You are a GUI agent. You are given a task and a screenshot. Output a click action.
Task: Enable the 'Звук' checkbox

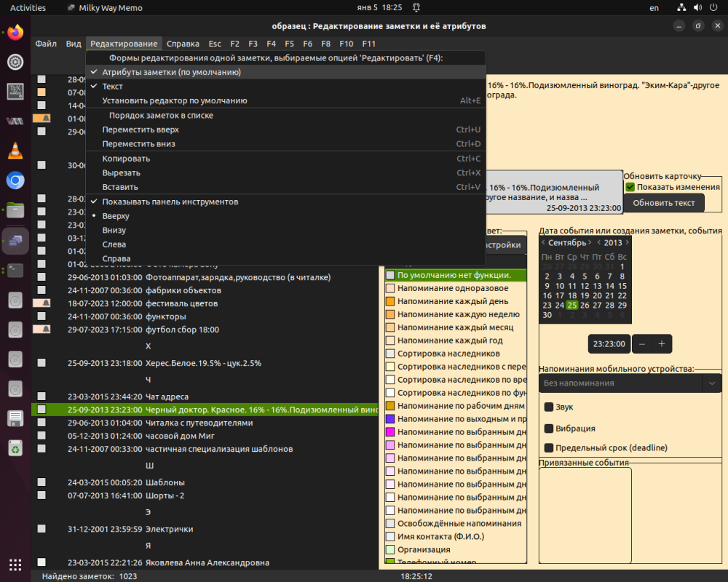(x=549, y=407)
